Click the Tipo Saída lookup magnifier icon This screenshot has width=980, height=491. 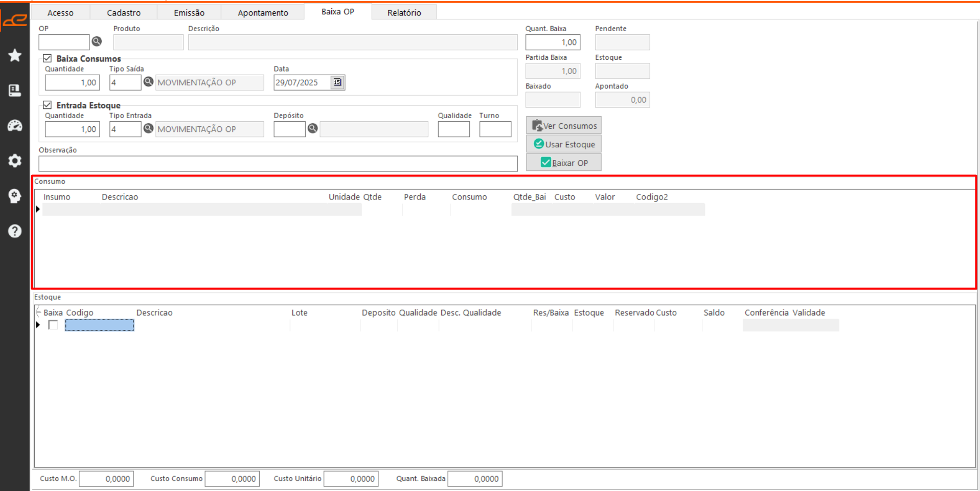148,82
